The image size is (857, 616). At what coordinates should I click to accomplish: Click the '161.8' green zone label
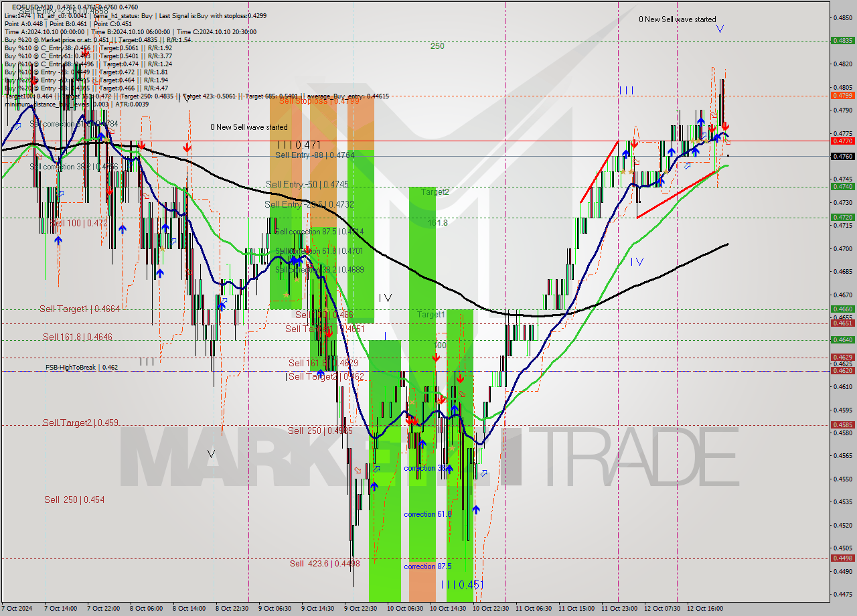point(437,222)
